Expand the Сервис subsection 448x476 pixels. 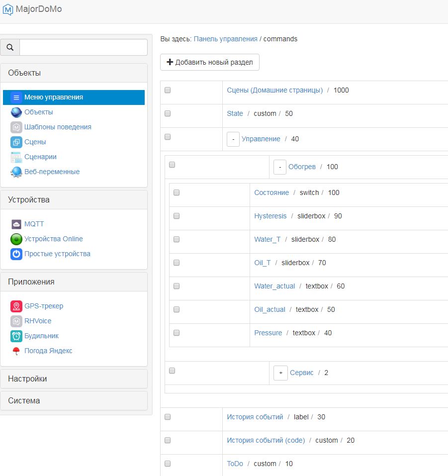[280, 373]
